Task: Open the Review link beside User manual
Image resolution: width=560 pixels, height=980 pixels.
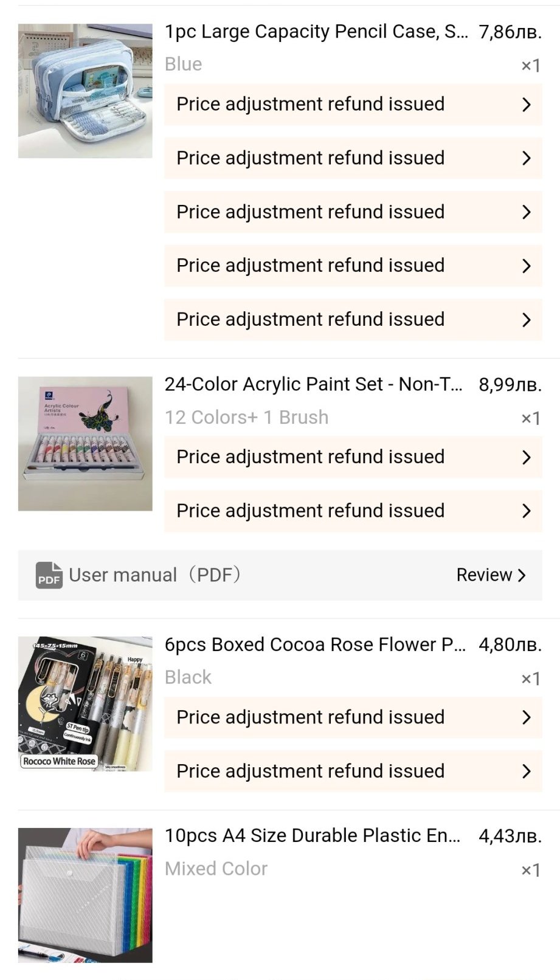Action: coord(490,575)
